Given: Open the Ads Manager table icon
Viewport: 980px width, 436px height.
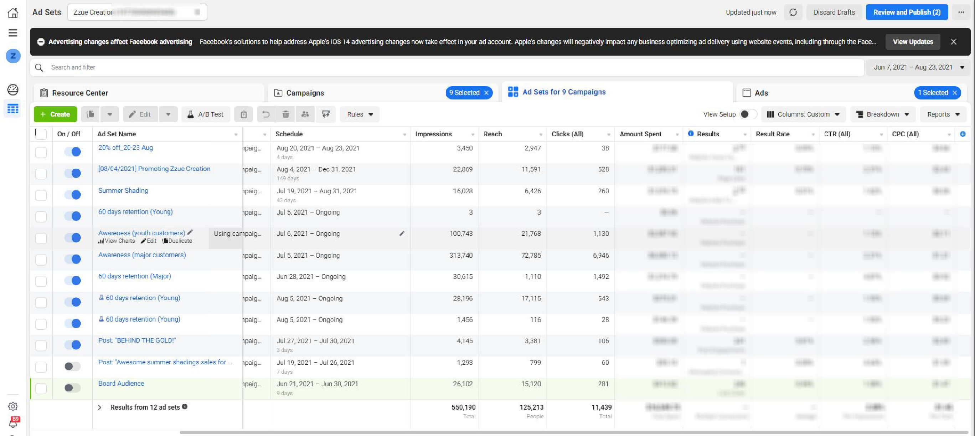Looking at the screenshot, I should pos(13,109).
